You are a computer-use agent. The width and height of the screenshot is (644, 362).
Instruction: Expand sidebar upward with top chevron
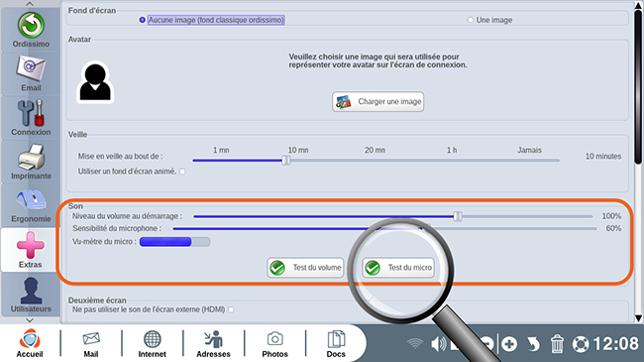(x=30, y=4)
